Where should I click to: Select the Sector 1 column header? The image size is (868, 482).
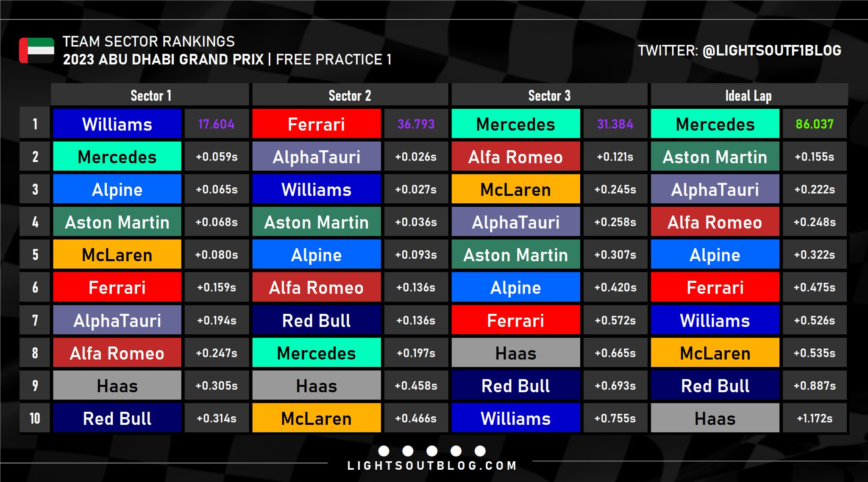coord(150,95)
